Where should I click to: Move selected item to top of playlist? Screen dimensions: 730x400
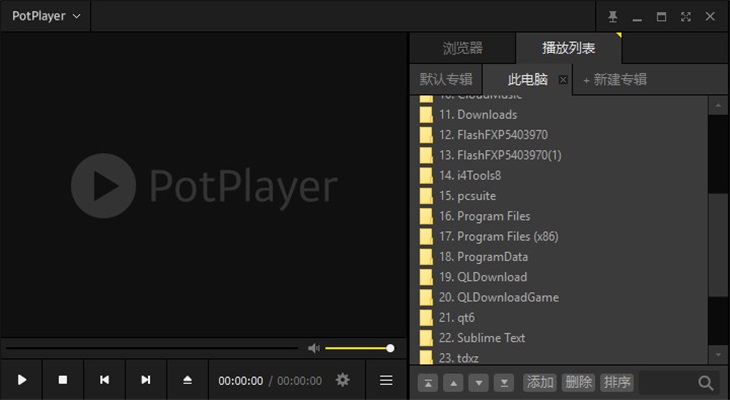pyautogui.click(x=428, y=383)
